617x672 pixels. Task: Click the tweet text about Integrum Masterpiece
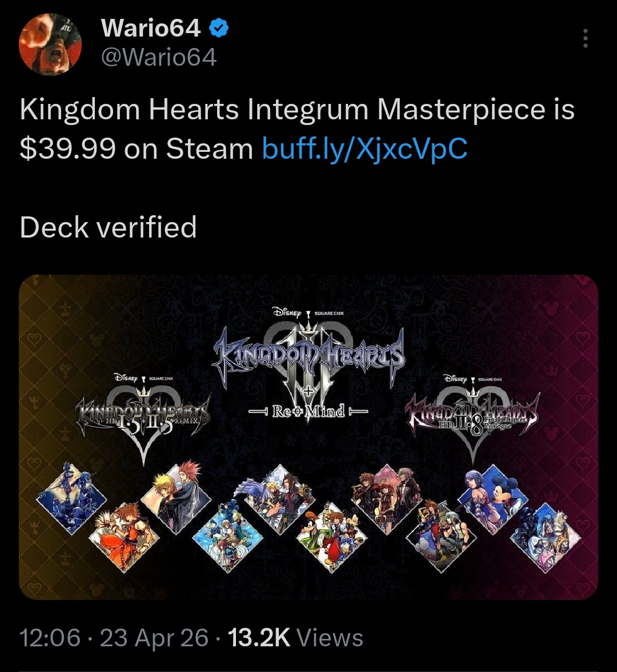click(x=297, y=128)
